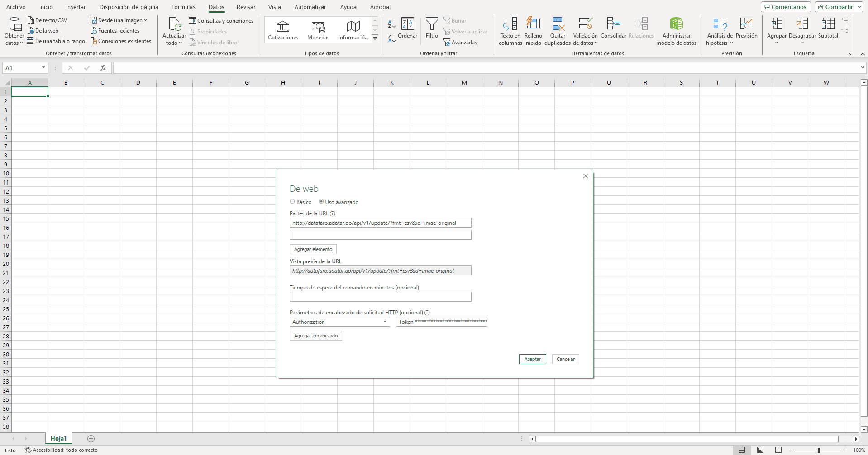This screenshot has height=455, width=868.
Task: Open the Obtener datos menu
Action: (x=14, y=31)
